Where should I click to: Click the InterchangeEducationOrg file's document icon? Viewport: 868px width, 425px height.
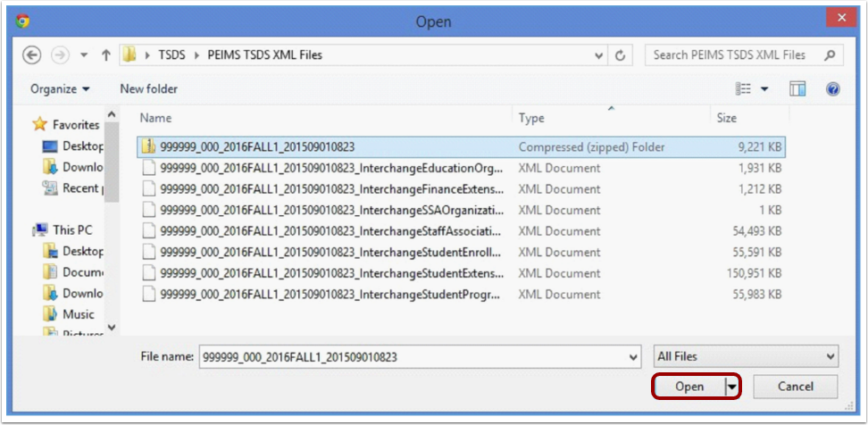click(x=148, y=168)
